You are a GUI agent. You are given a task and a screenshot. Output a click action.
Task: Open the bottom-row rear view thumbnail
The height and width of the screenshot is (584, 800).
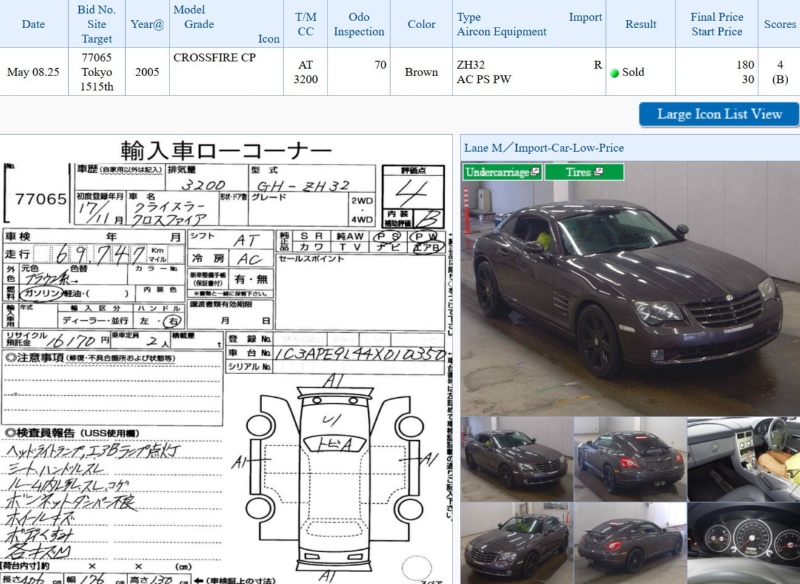pyautogui.click(x=629, y=543)
